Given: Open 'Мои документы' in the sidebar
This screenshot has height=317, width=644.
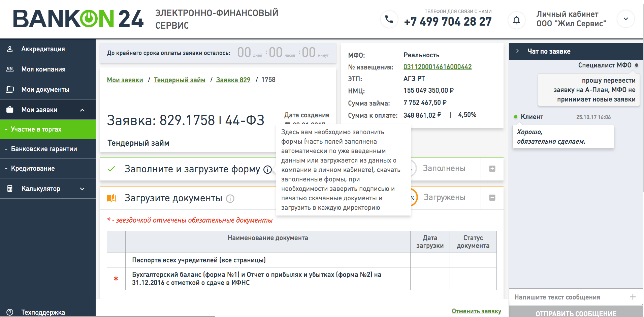Looking at the screenshot, I should click(45, 90).
